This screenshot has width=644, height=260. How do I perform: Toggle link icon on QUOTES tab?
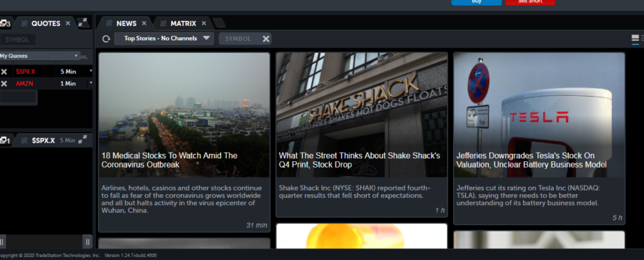24,24
